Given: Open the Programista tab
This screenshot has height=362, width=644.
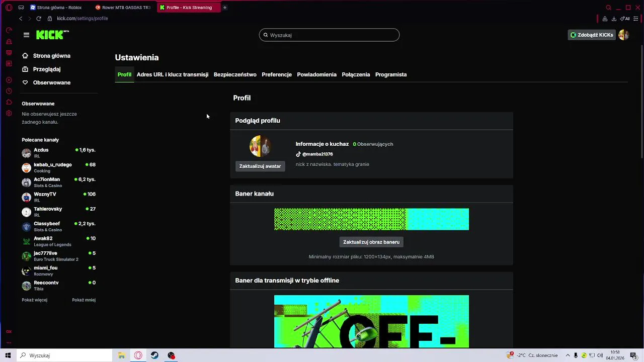Looking at the screenshot, I should click(x=391, y=74).
